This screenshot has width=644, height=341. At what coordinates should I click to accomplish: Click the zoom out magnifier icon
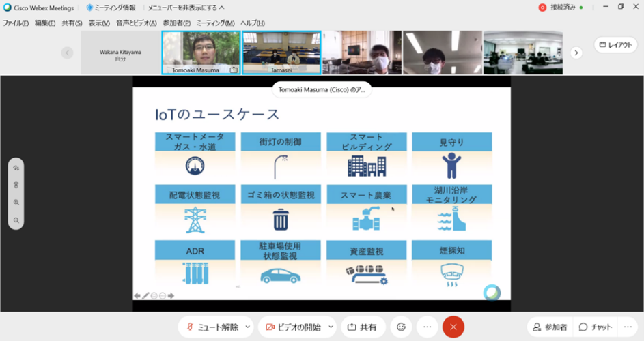click(16, 220)
